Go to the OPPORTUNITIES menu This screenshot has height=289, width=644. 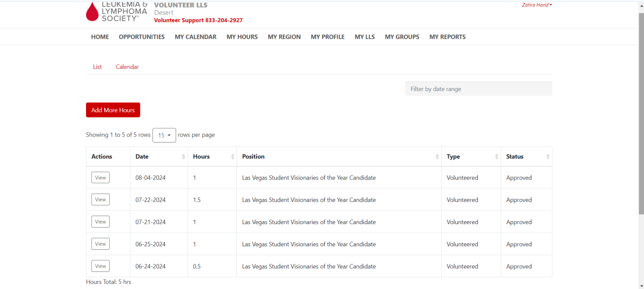coord(141,37)
